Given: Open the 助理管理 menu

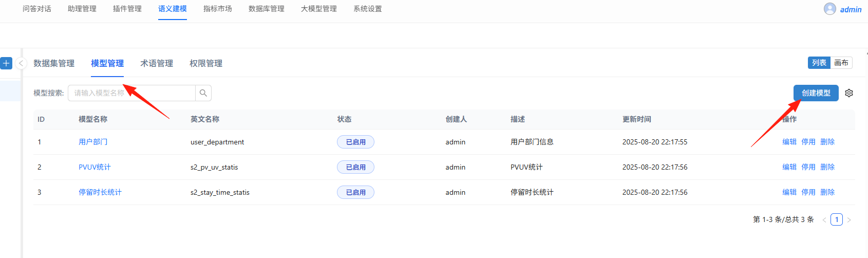Looking at the screenshot, I should pyautogui.click(x=82, y=9).
